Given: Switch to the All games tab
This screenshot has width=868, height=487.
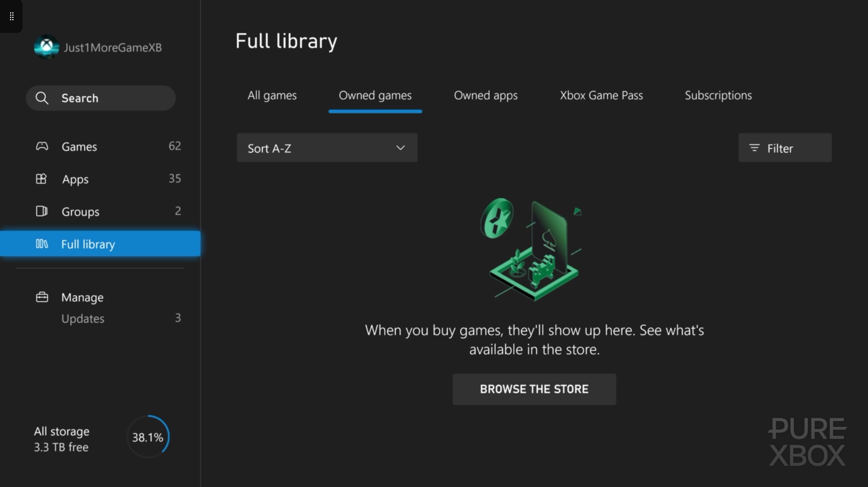Looking at the screenshot, I should click(x=272, y=95).
